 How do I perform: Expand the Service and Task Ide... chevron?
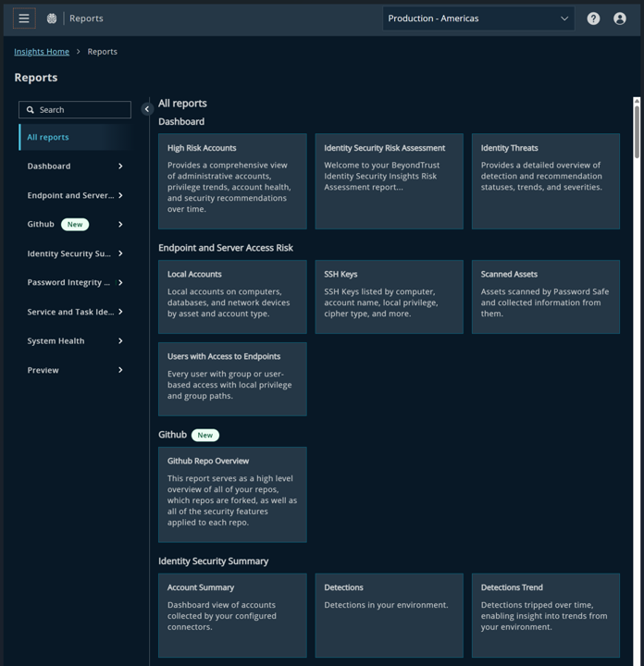120,312
